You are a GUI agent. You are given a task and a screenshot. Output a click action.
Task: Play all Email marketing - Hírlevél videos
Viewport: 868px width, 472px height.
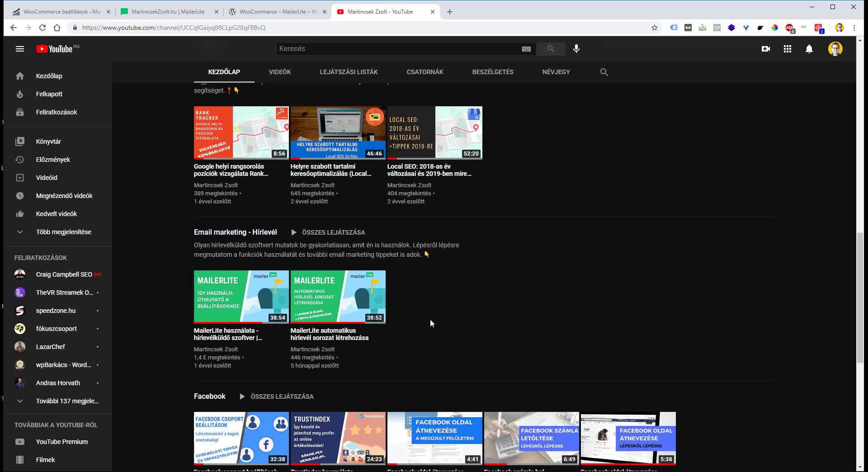[328, 232]
